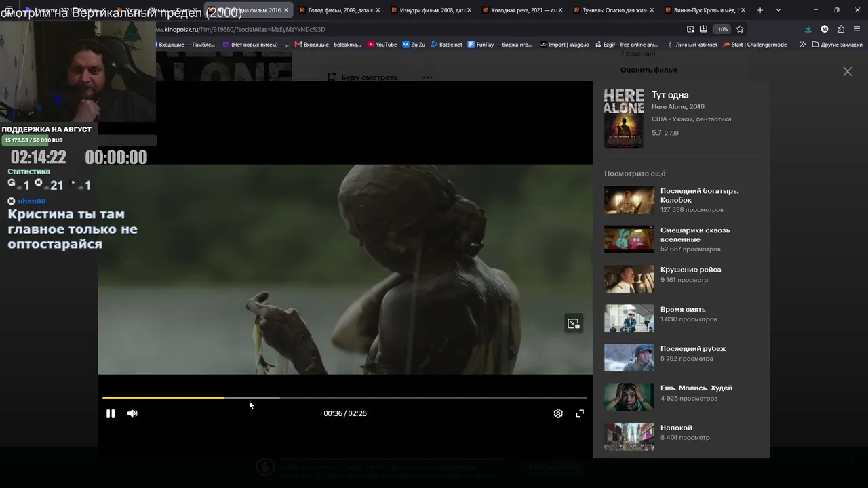Click the save-page icon in address bar

703,29
